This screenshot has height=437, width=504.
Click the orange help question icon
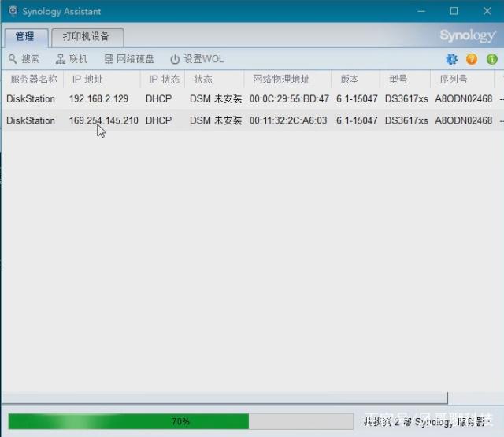click(x=472, y=59)
